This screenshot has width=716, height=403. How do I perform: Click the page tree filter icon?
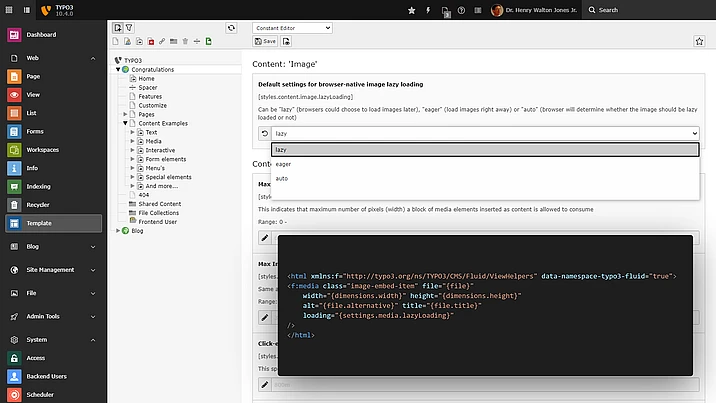[130, 28]
